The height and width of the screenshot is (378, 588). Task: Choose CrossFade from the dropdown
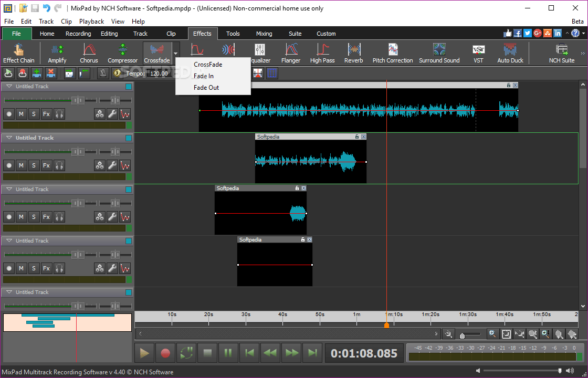[x=213, y=65]
